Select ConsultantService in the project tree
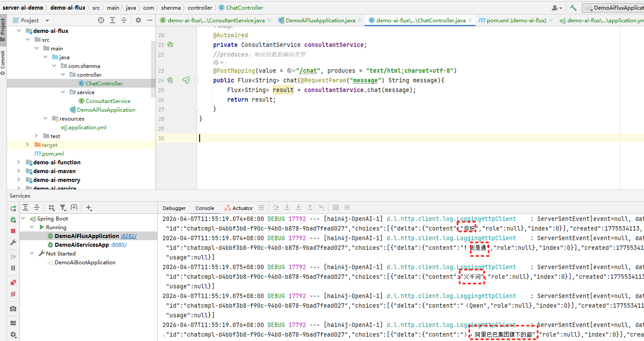 point(108,101)
